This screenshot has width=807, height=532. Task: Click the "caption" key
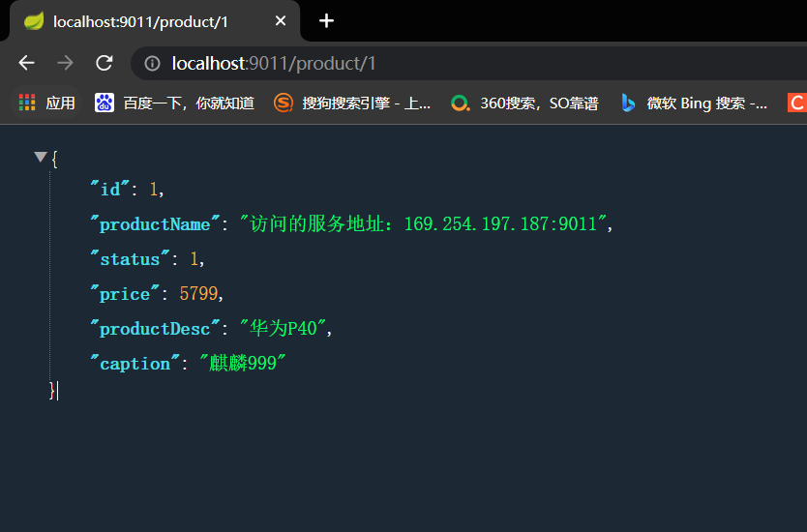click(134, 364)
